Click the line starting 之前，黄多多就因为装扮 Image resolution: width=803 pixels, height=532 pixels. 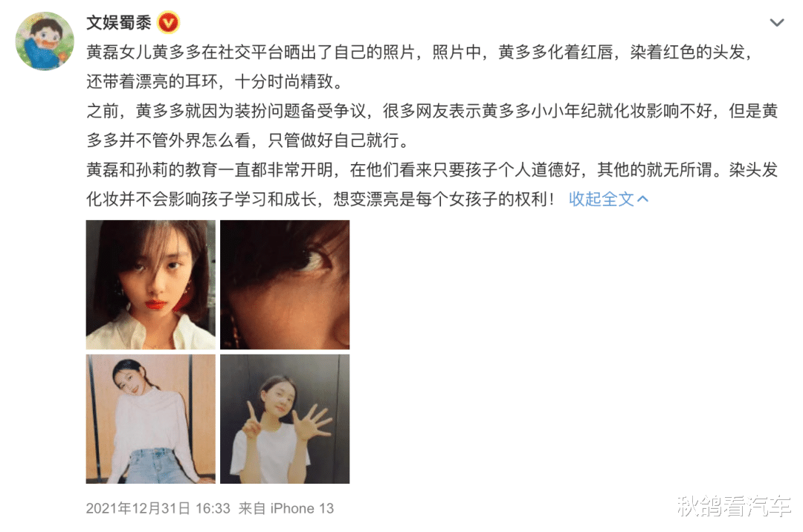tap(432, 111)
